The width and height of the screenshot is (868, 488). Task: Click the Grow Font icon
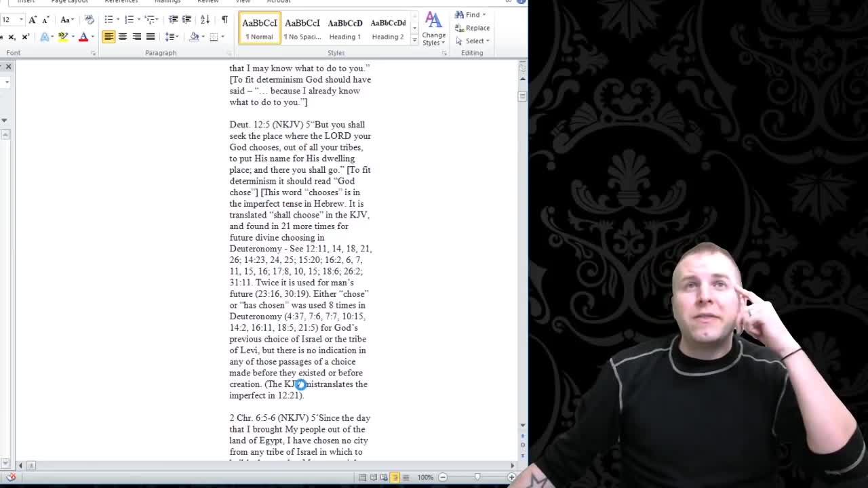pyautogui.click(x=32, y=20)
